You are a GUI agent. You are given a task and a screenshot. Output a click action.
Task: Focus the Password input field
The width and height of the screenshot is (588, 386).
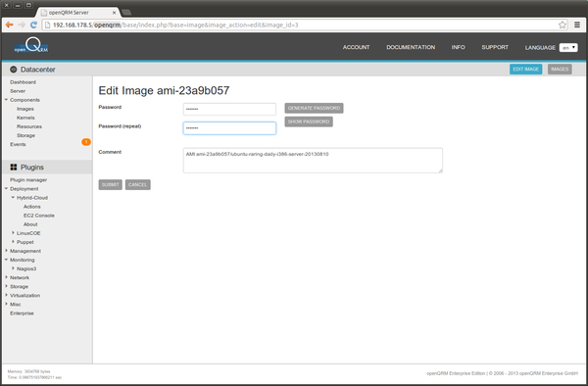(229, 109)
